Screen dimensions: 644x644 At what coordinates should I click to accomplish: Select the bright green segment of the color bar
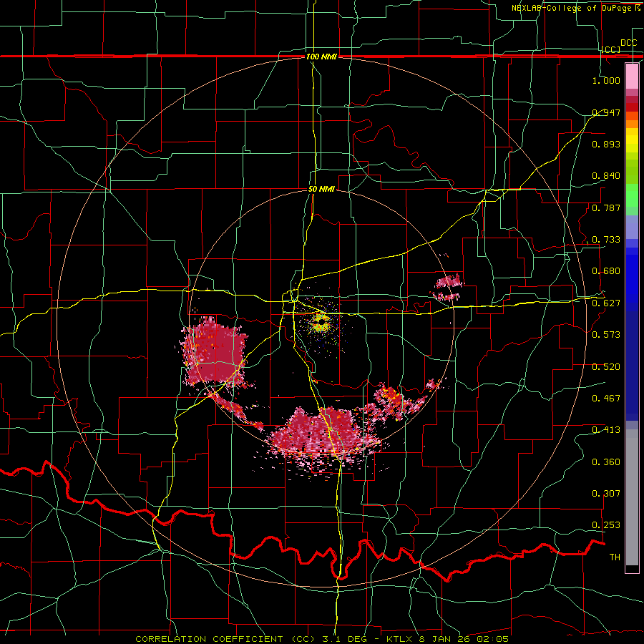click(632, 195)
